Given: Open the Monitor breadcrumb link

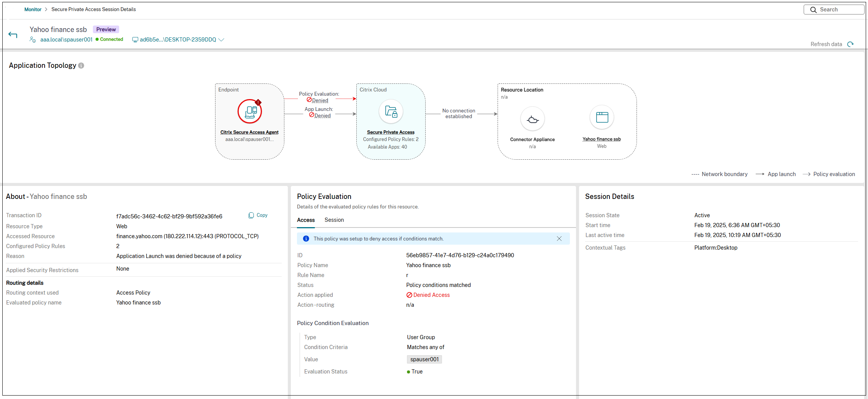Looking at the screenshot, I should [33, 9].
